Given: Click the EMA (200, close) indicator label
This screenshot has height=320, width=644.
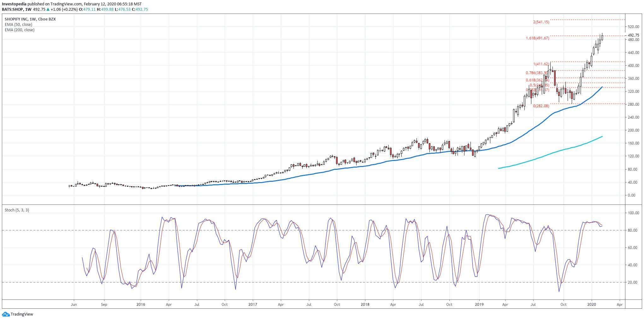Looking at the screenshot, I should [20, 30].
